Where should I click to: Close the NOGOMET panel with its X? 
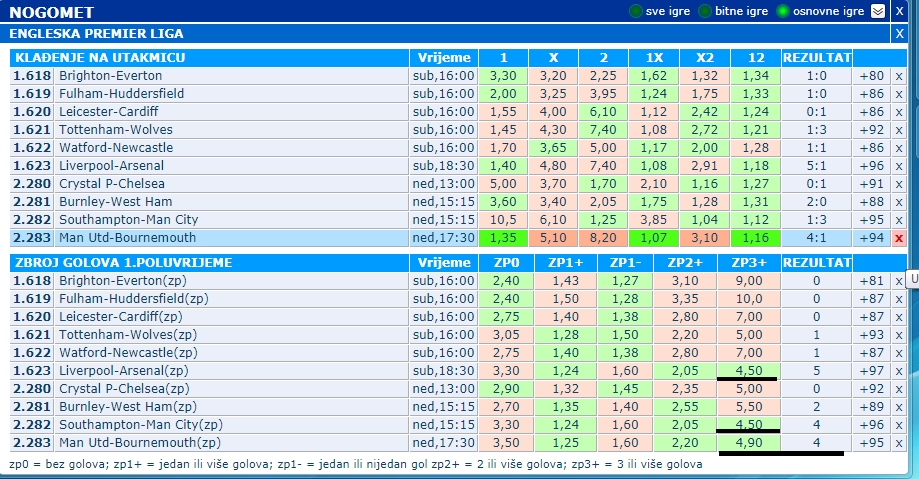click(900, 11)
